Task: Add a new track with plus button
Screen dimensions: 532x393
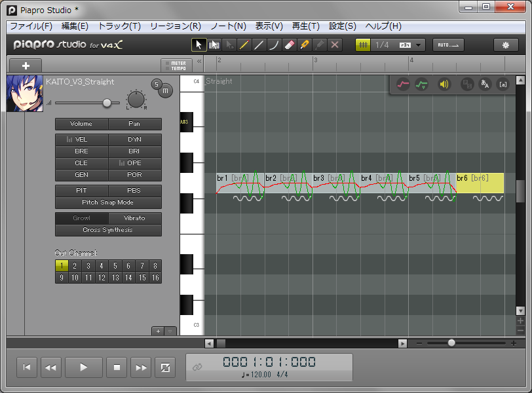Action: coord(26,65)
